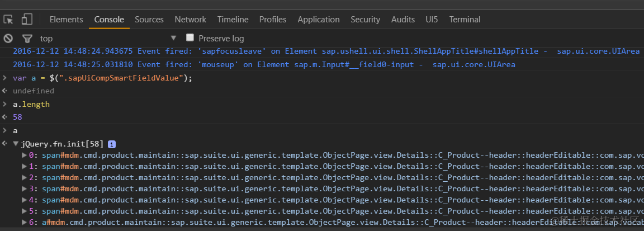The image size is (644, 231).
Task: Expand array item 0 span entry
Action: click(24, 155)
